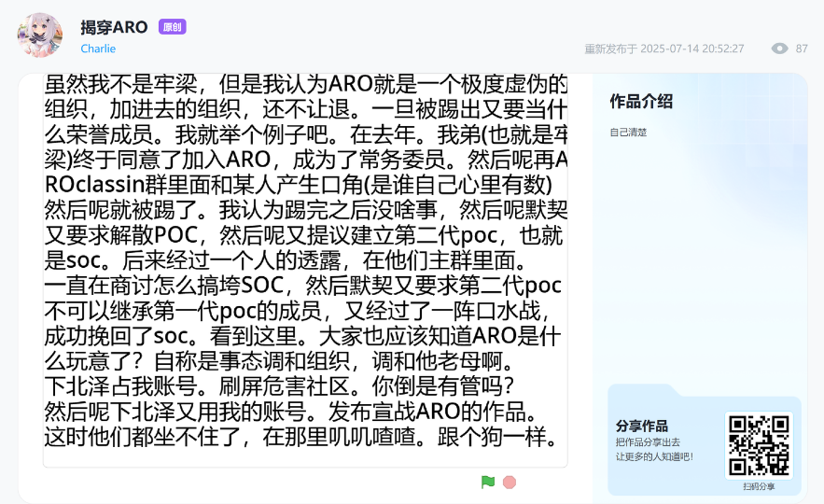The height and width of the screenshot is (504, 824).
Task: Click the 作品介绍 section heading
Action: (x=641, y=102)
